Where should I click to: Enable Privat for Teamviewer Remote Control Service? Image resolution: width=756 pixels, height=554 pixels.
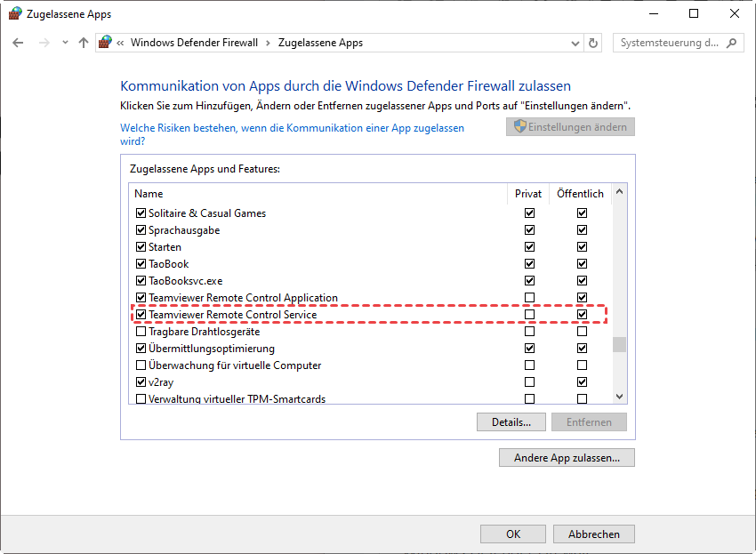[x=530, y=315]
